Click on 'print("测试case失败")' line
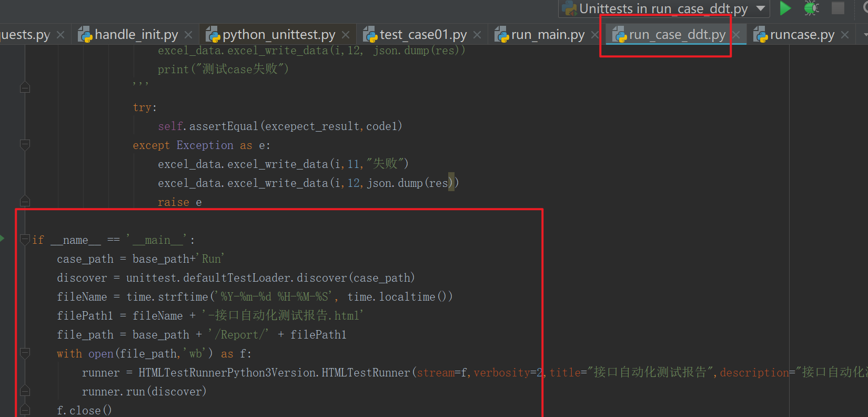 [223, 69]
